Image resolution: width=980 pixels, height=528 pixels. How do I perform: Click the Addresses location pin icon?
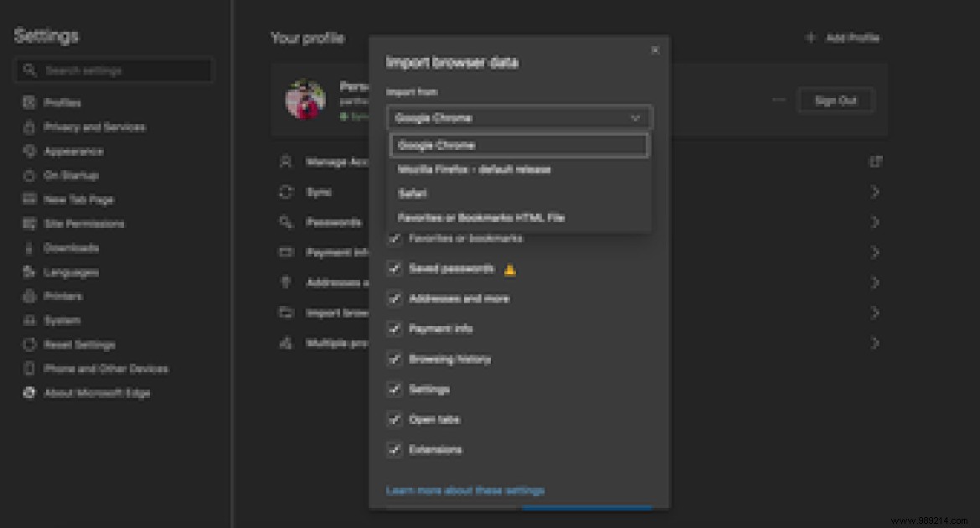pyautogui.click(x=286, y=282)
